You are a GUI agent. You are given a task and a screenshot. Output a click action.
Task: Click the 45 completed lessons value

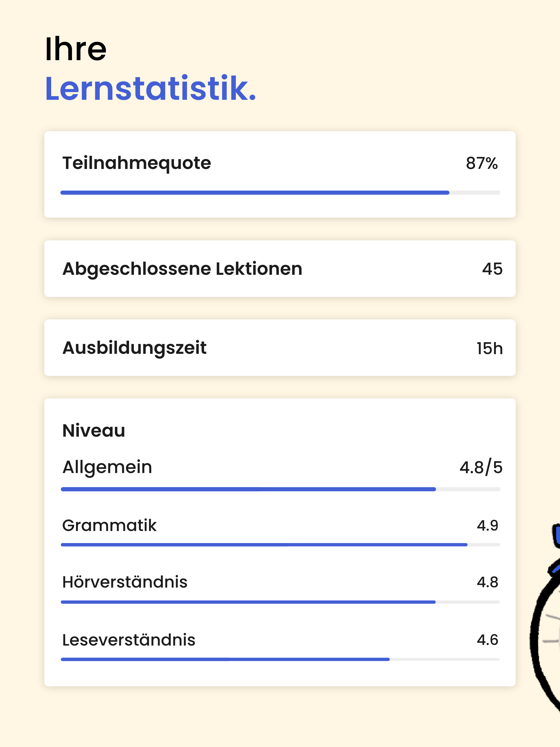click(492, 269)
